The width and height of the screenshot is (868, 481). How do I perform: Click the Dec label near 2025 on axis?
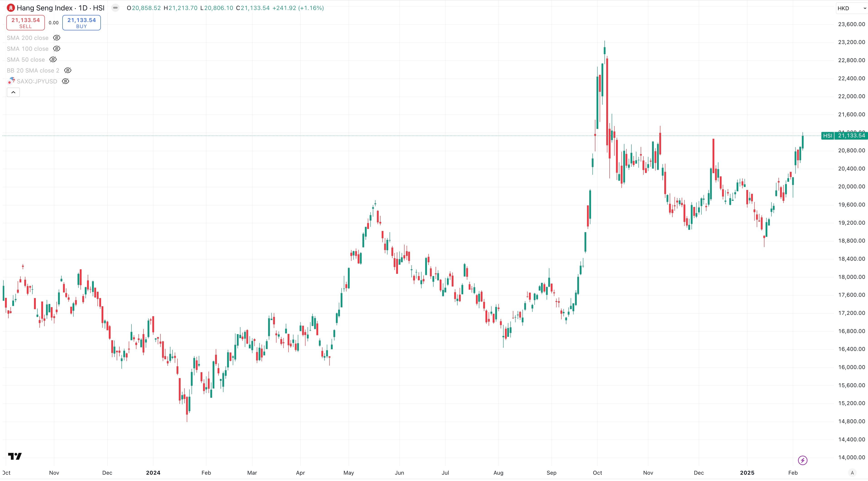(x=699, y=473)
